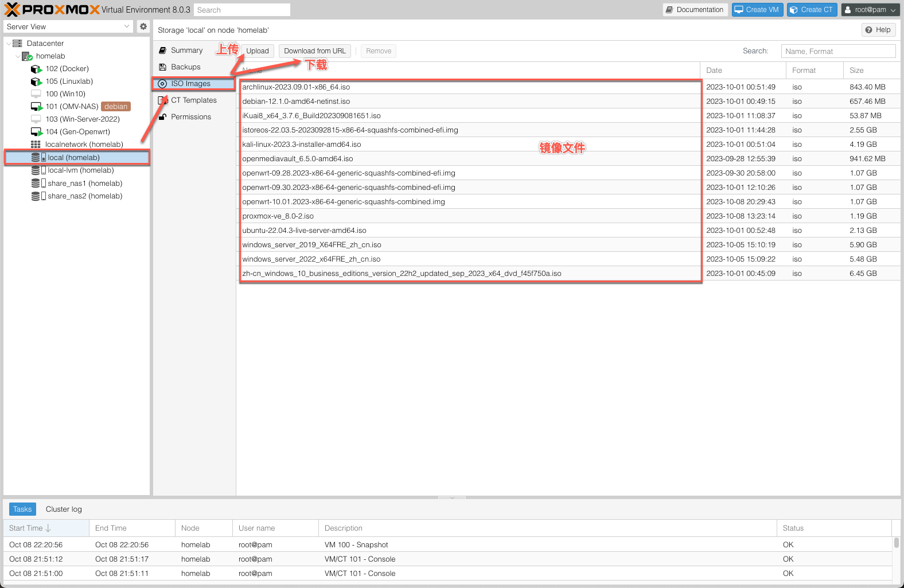Viewport: 904px width, 588px height.
Task: Click the Permissions unlock icon
Action: pos(162,117)
